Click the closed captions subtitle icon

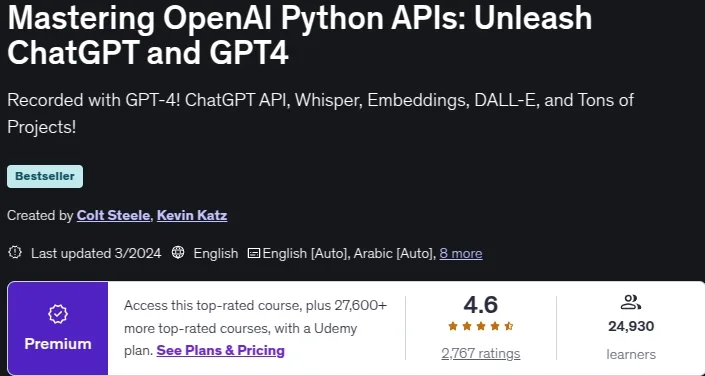(254, 253)
